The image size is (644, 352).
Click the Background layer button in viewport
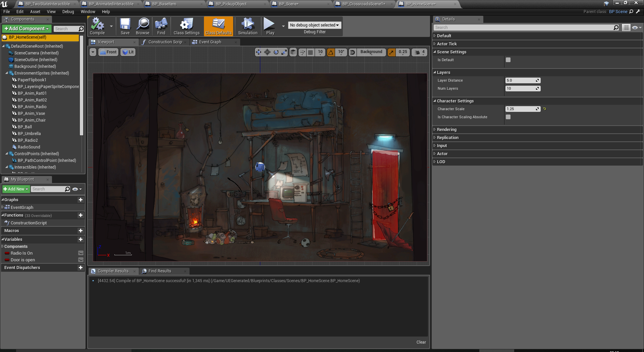pos(371,52)
